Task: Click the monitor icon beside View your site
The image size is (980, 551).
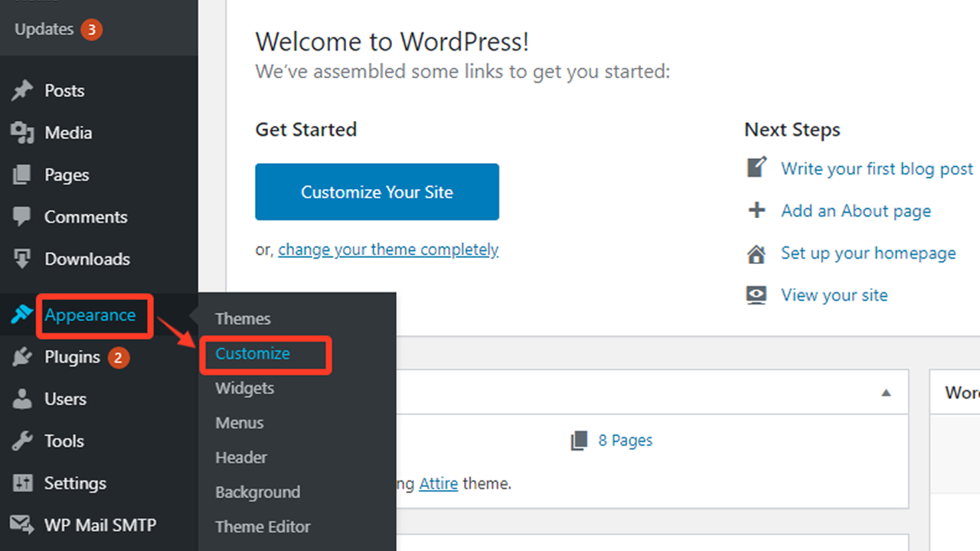Action: point(756,295)
